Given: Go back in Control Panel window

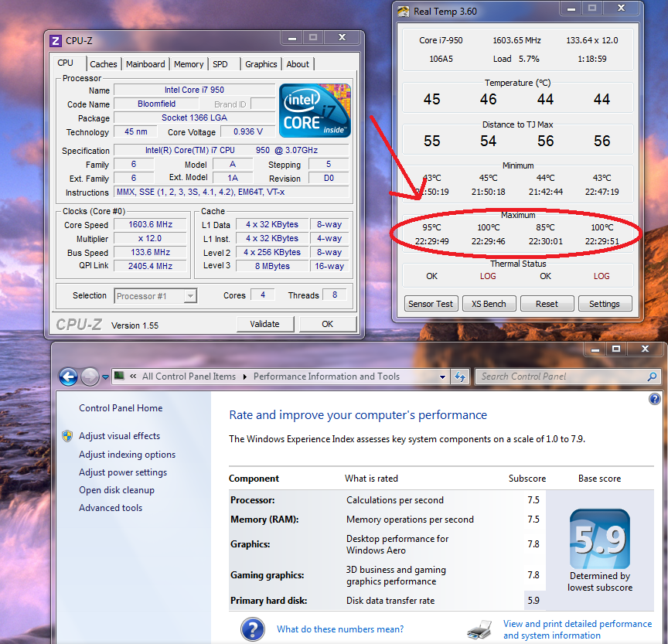Looking at the screenshot, I should tap(68, 377).
